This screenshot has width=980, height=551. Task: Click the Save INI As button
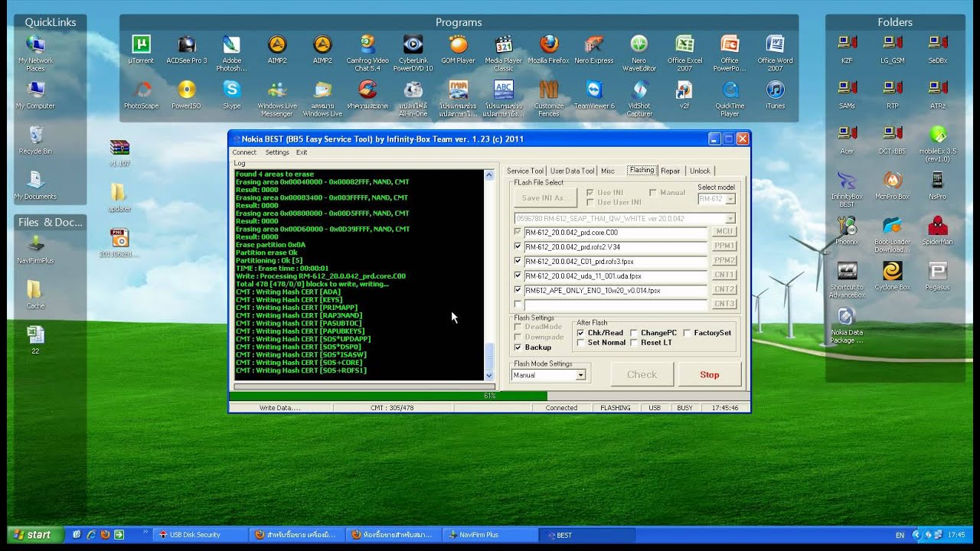pos(546,198)
